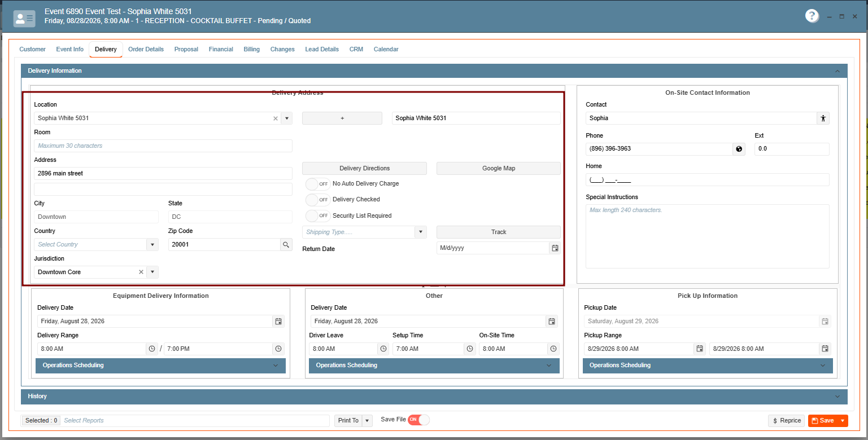The height and width of the screenshot is (440, 868).
Task: Open the Proposal tab
Action: pyautogui.click(x=186, y=50)
